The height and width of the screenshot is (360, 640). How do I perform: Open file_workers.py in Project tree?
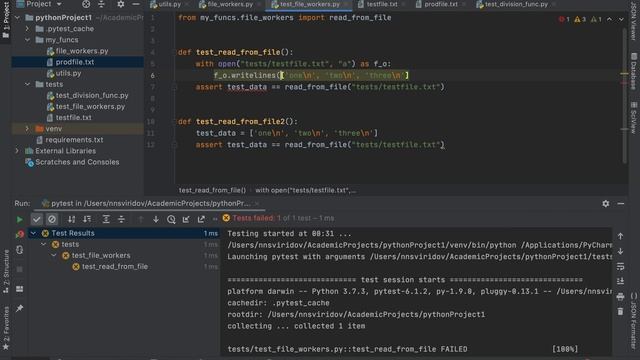82,51
